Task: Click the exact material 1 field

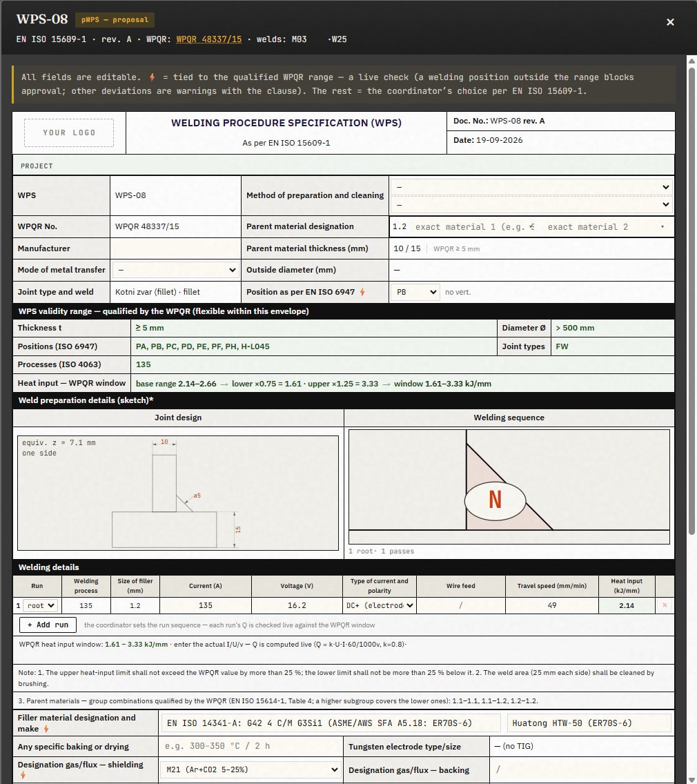Action: point(474,227)
